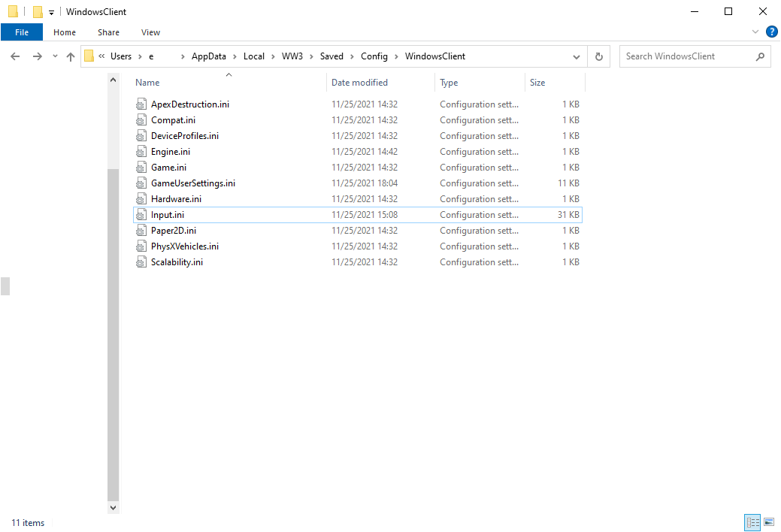Open Explorer help question mark icon
781x532 pixels.
coord(771,32)
